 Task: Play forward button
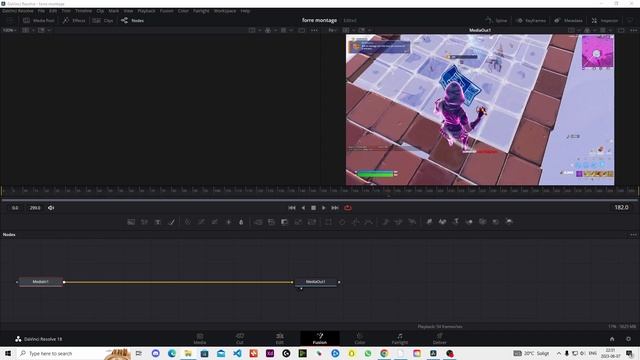coord(324,208)
